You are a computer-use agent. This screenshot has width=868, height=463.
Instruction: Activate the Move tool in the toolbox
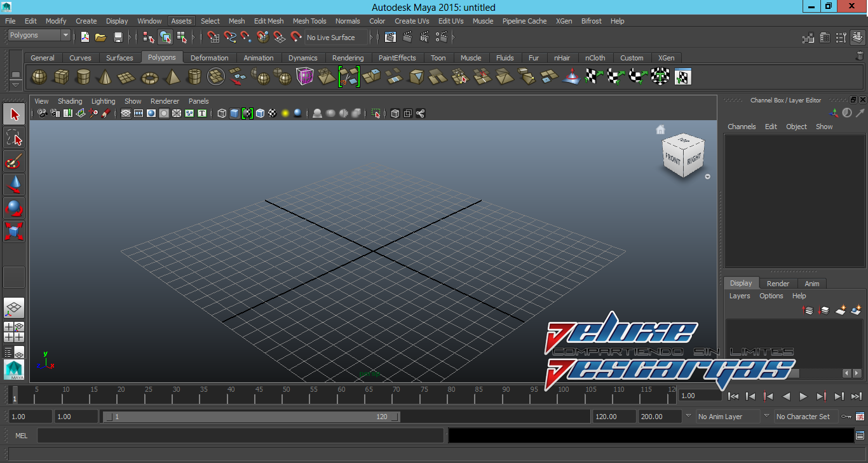14,185
